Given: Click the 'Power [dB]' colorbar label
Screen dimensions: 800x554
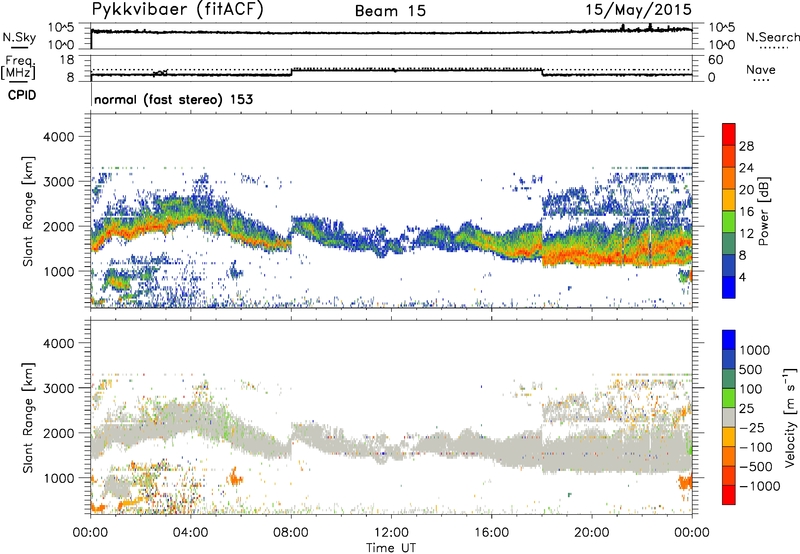Looking at the screenshot, I should (763, 211).
